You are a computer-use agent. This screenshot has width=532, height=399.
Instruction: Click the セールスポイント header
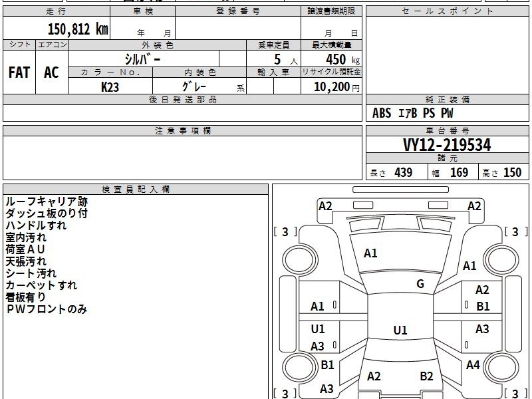tap(447, 11)
